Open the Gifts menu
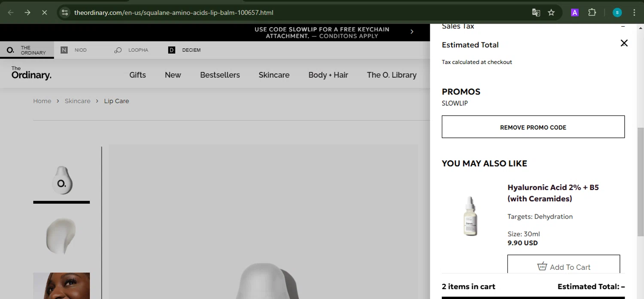This screenshot has width=644, height=299. (137, 75)
